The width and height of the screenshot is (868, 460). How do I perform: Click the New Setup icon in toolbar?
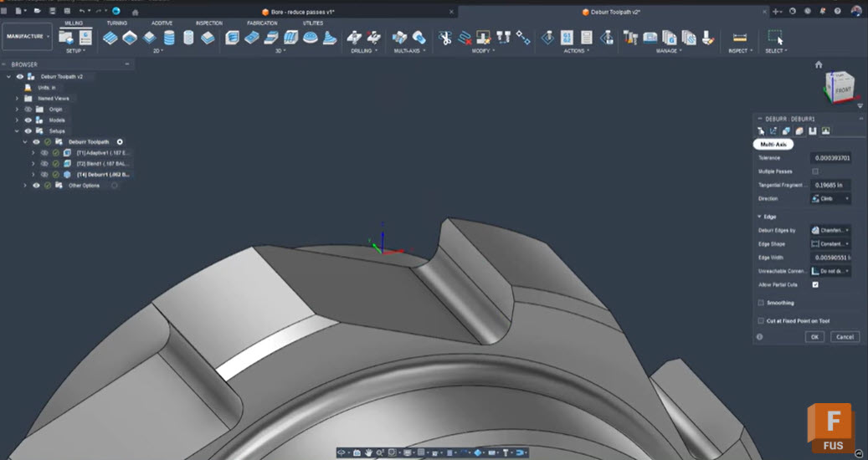click(x=65, y=38)
